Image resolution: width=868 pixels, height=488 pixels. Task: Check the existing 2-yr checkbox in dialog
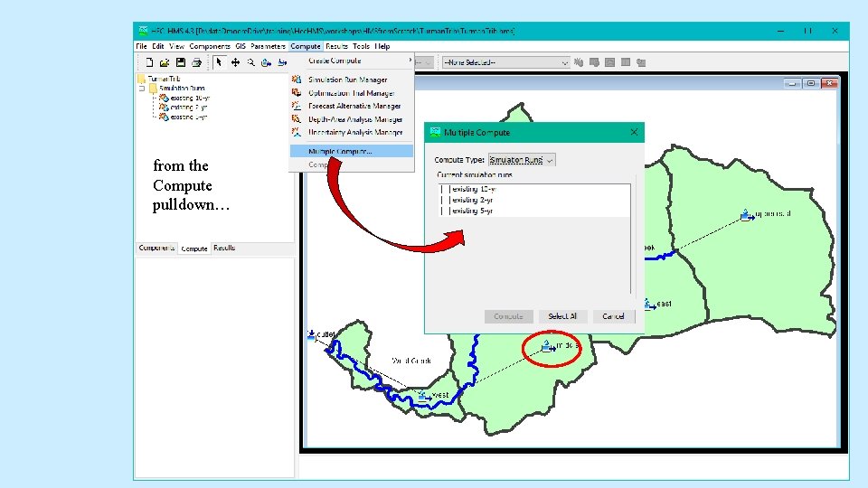coord(446,200)
